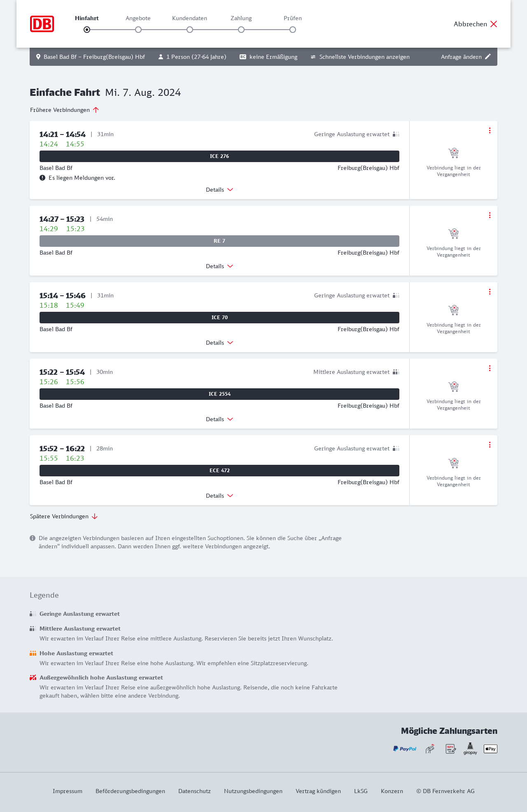Click the Hinfahrt step indicator
Image resolution: width=527 pixels, height=812 pixels.
click(x=87, y=30)
